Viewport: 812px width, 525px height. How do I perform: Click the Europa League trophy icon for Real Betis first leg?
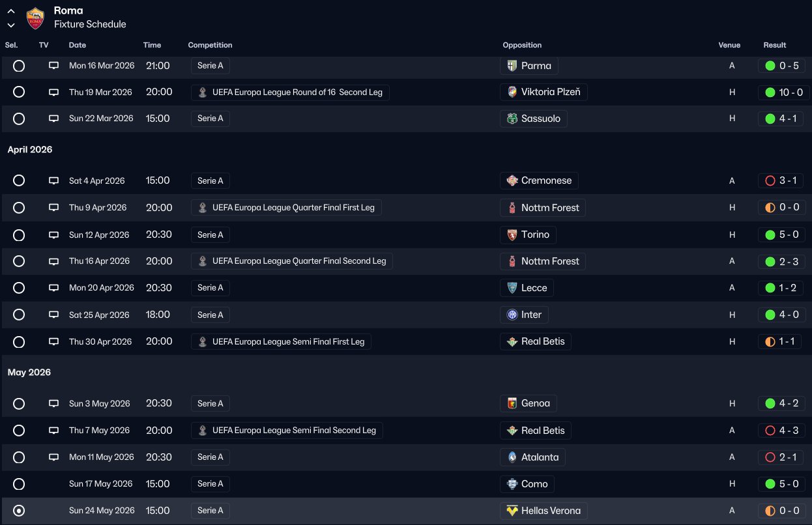pos(203,341)
